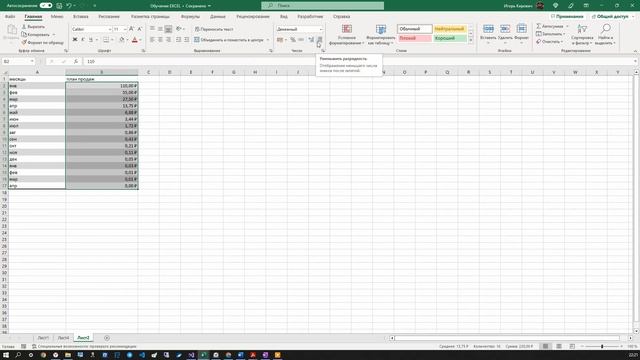Toggle italic formatting (К)
640x360 pixels.
(x=83, y=40)
